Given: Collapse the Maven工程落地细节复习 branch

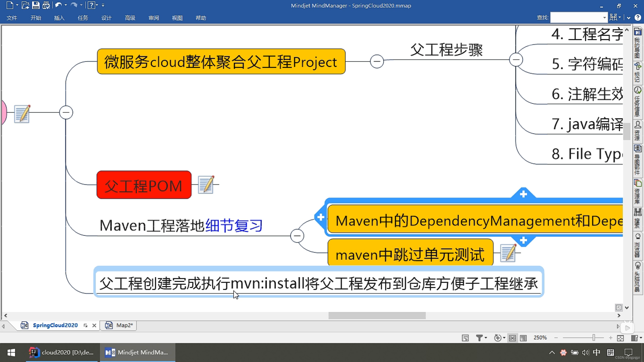Looking at the screenshot, I should point(297,236).
